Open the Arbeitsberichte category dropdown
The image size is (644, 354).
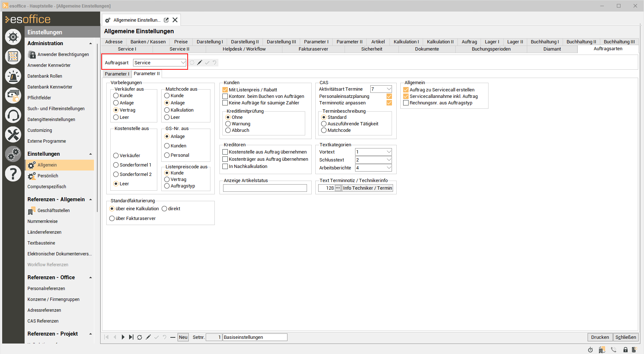(389, 168)
